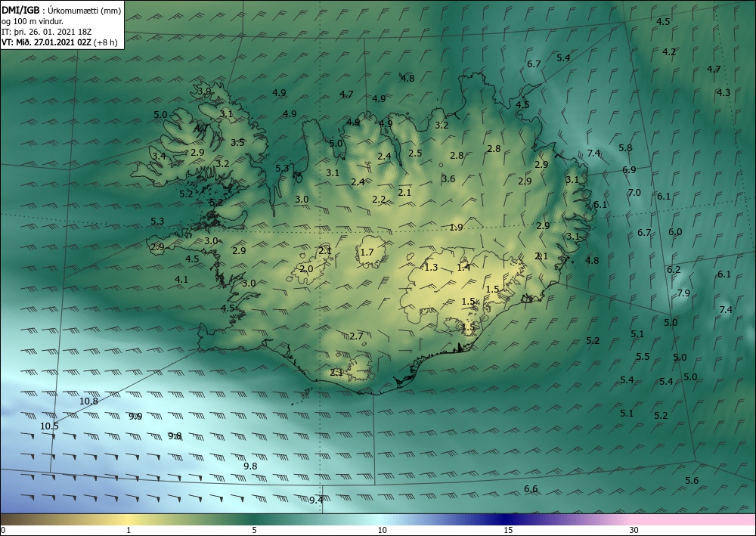Image resolution: width=756 pixels, height=536 pixels.
Task: Click the 'og 100 m vindur.' legend line
Action: pos(33,21)
